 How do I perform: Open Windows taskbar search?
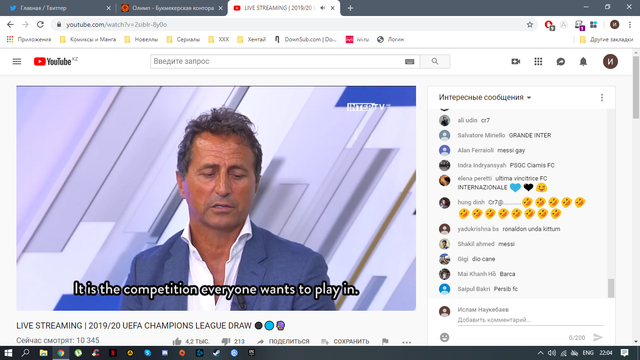pyautogui.click(x=25, y=353)
